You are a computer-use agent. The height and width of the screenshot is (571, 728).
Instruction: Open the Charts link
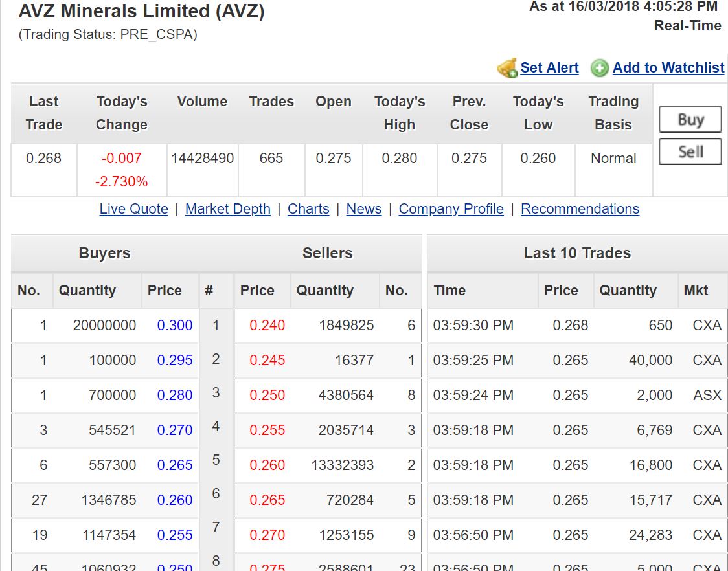coord(308,209)
